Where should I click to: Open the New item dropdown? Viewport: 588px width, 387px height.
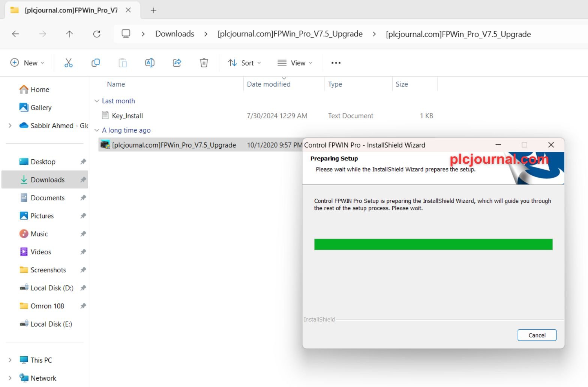point(27,63)
